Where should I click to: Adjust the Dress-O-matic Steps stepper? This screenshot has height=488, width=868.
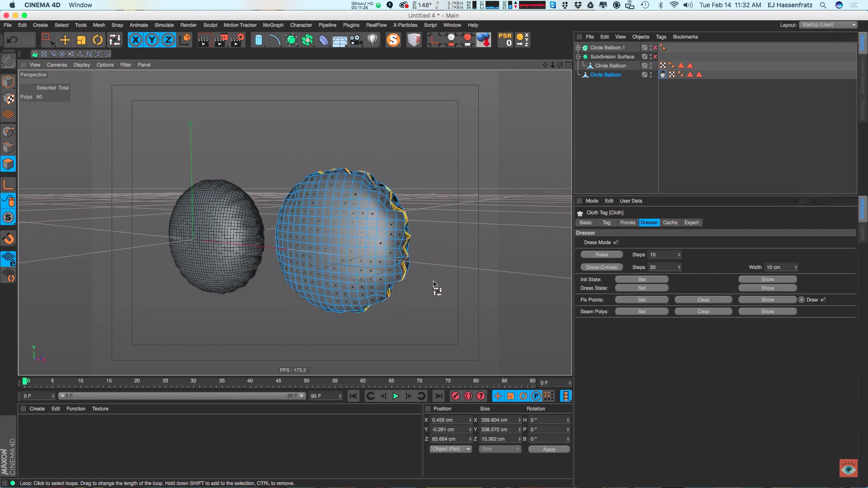pos(679,267)
